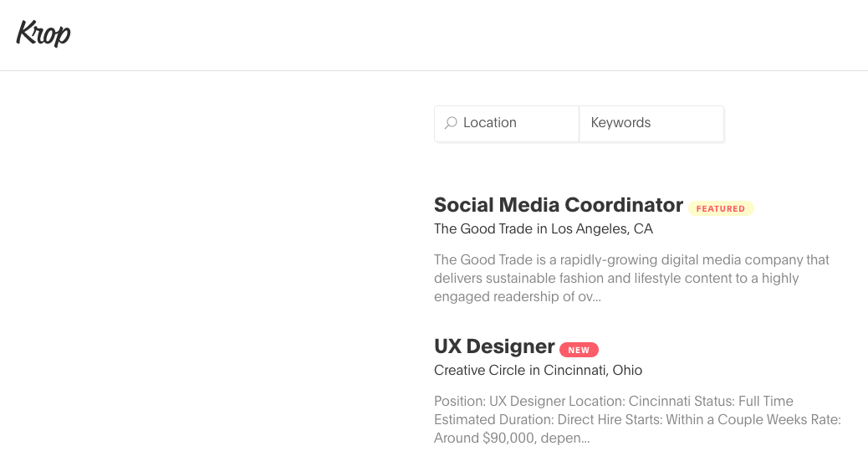This screenshot has width=868, height=451.
Task: Open the UX Designer job listing
Action: (x=494, y=346)
